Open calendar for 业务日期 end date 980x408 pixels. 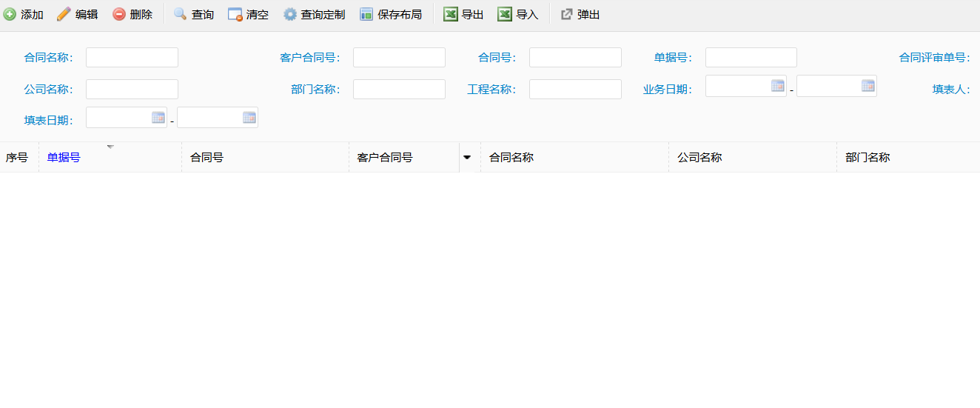868,86
